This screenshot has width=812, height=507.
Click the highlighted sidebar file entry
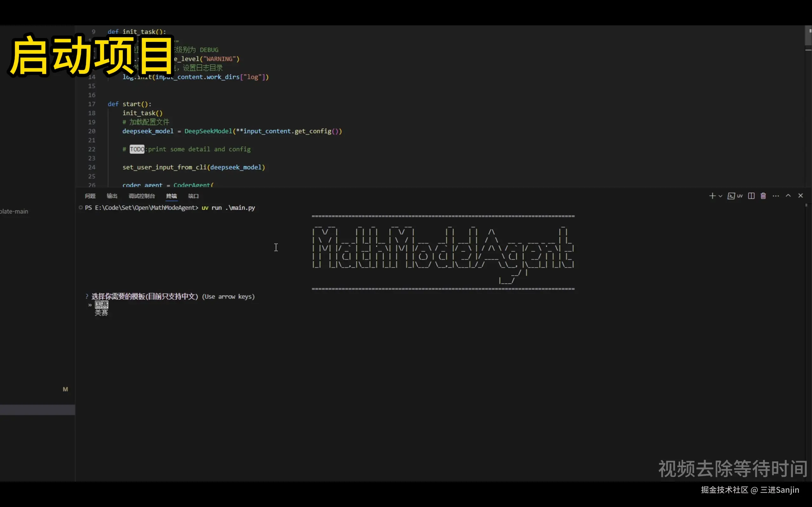(37, 410)
